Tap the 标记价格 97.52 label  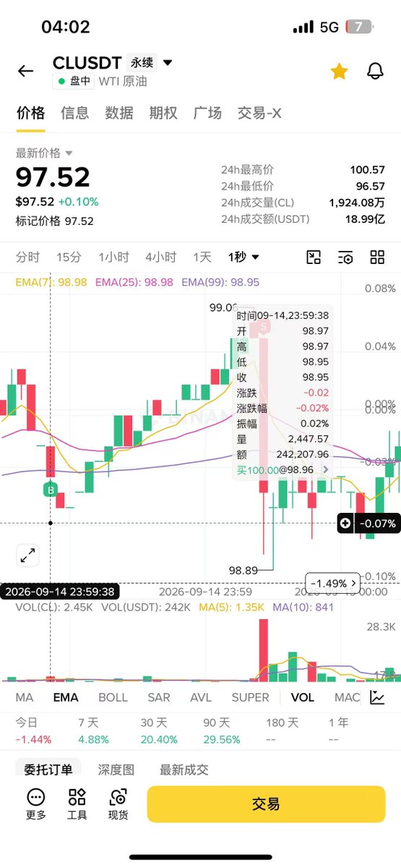(55, 221)
